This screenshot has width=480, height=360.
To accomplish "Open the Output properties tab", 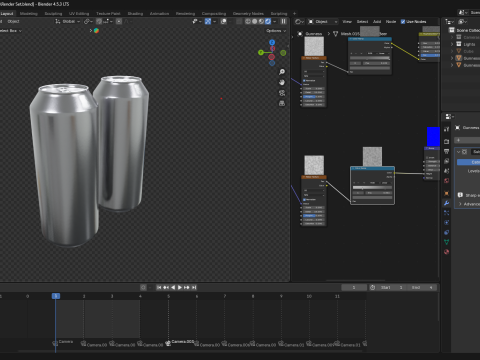I will [447, 151].
